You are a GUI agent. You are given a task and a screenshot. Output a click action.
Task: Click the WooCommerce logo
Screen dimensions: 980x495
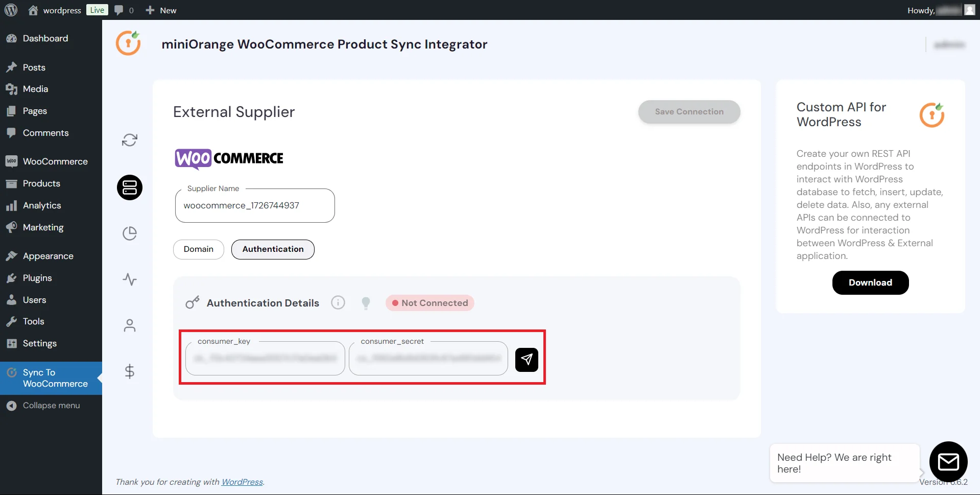[229, 159]
